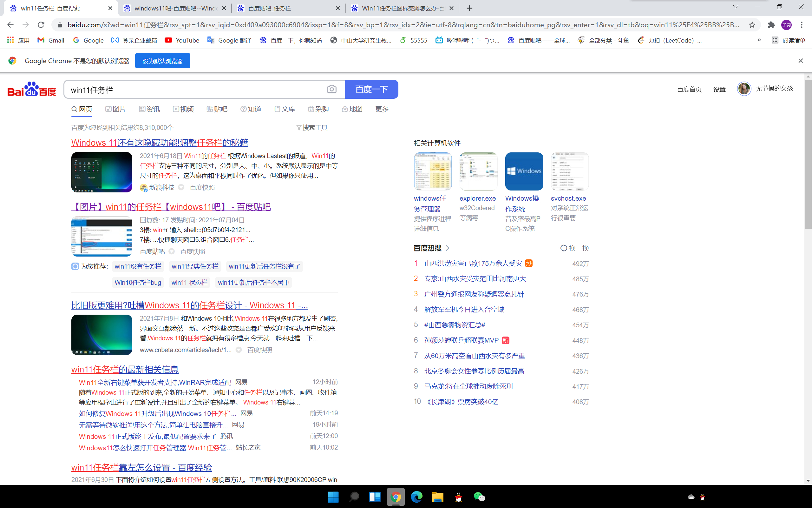Open Microsoft Edge from the taskbar

coord(416,497)
